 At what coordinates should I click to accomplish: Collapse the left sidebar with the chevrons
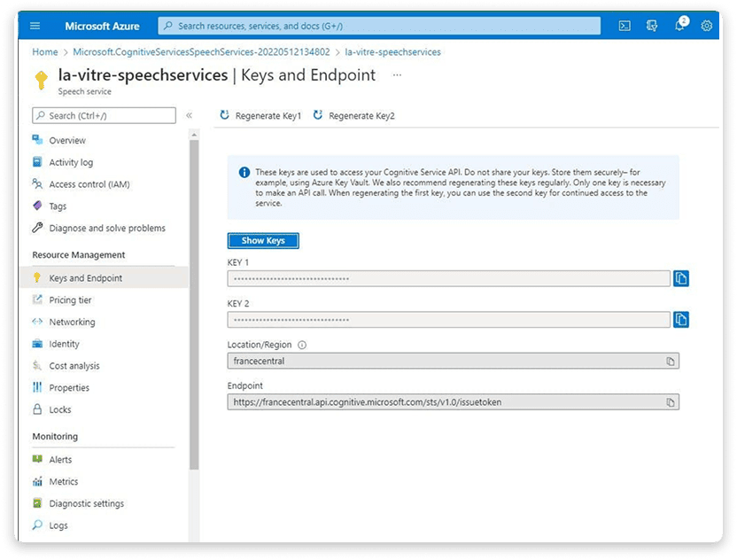point(189,115)
